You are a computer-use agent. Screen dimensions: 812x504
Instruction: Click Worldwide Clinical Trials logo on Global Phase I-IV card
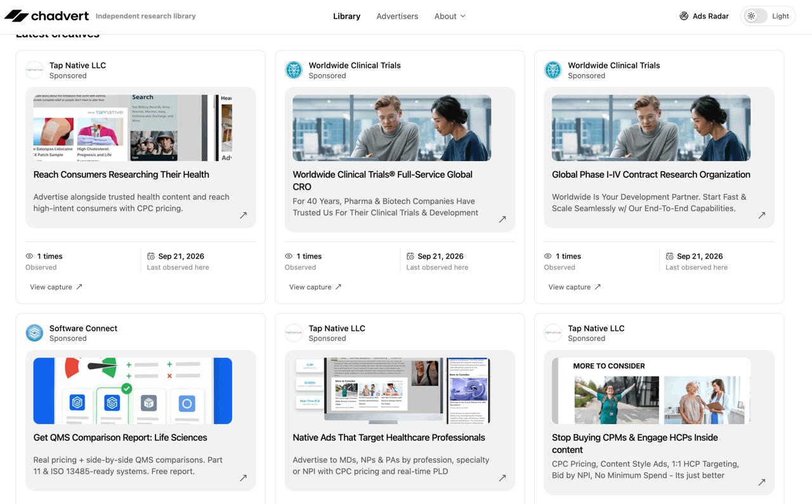(x=553, y=70)
